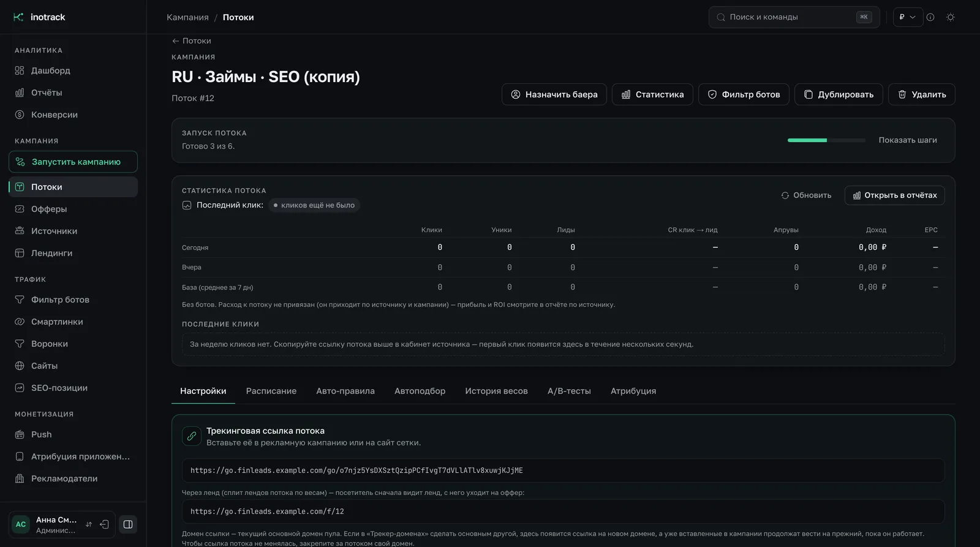Click the 'Фильтр ботов' header button

pyautogui.click(x=744, y=94)
